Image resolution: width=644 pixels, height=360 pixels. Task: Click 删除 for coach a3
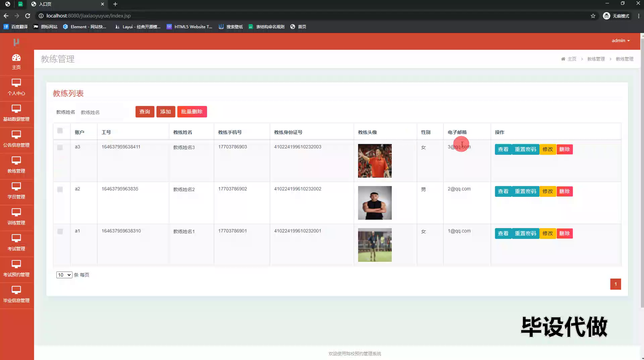pos(565,149)
